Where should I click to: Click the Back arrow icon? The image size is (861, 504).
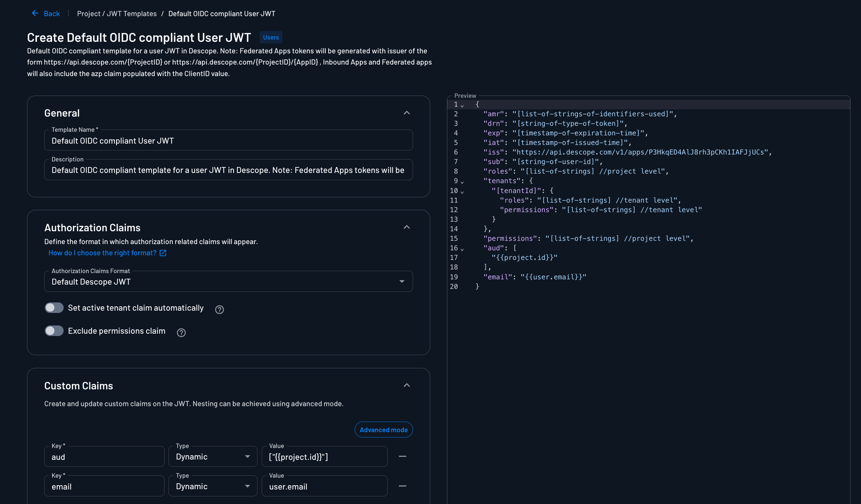coord(35,13)
